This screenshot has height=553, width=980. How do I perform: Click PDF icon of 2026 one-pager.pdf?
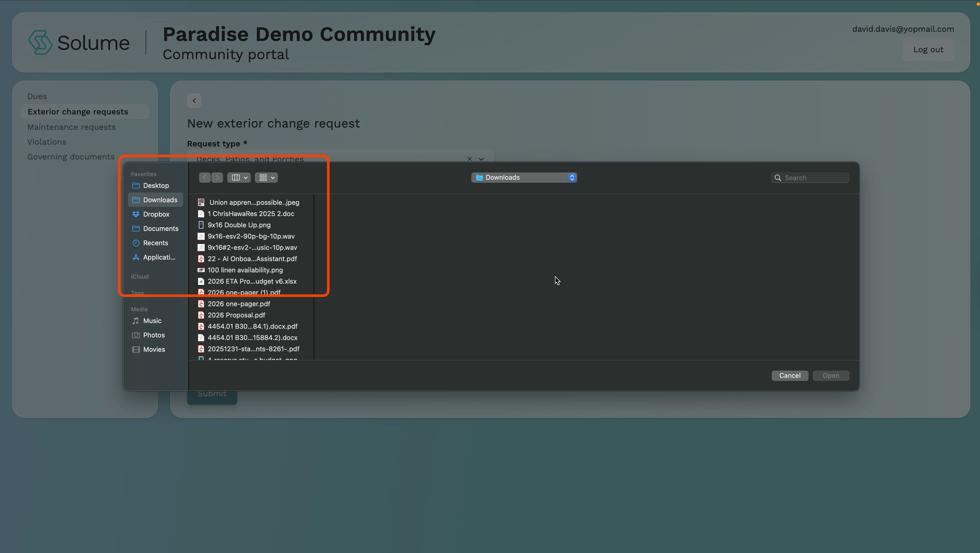[x=201, y=304]
